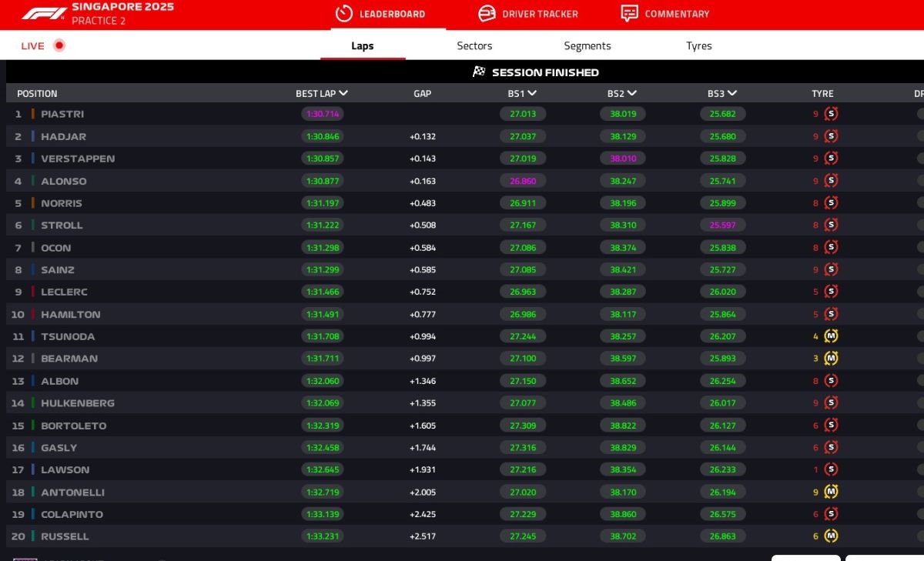The image size is (924, 561).
Task: Open the Tyres tab
Action: pyautogui.click(x=698, y=45)
